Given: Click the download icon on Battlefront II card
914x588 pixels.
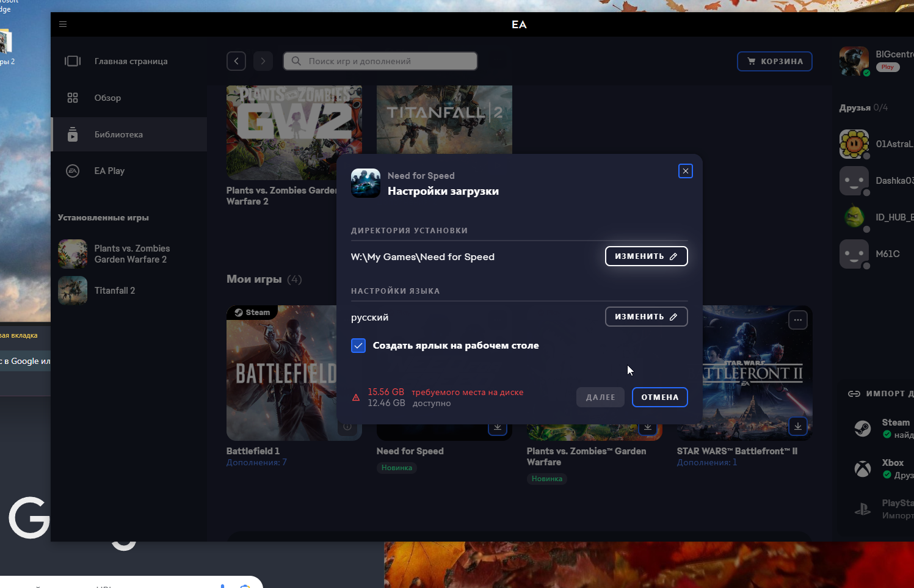Looking at the screenshot, I should click(x=798, y=426).
